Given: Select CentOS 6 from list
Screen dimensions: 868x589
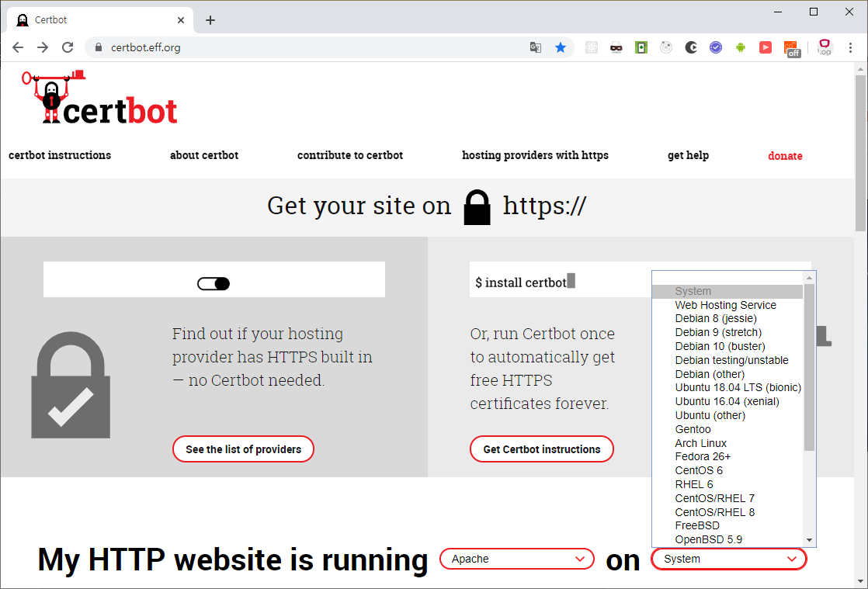Looking at the screenshot, I should point(727,470).
